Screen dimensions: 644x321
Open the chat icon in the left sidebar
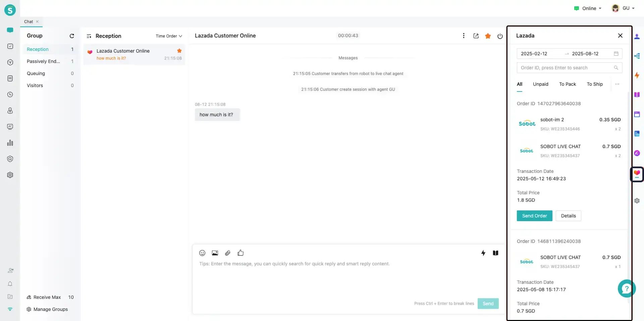coord(10,30)
